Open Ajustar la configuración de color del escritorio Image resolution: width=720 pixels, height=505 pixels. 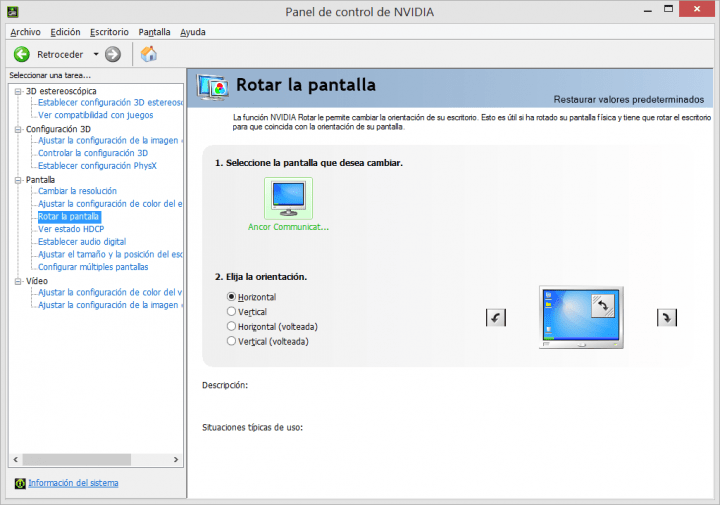tap(110, 203)
